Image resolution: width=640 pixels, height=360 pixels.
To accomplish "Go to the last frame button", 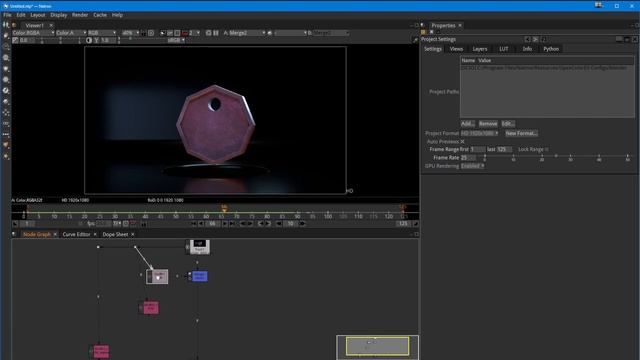I will (232, 224).
